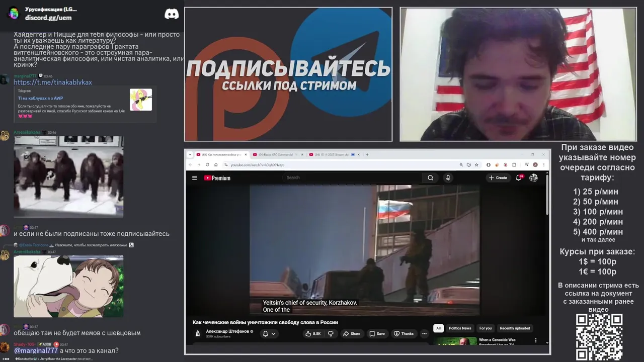
Task: Click the YouTube Premium logo
Action: tap(217, 178)
